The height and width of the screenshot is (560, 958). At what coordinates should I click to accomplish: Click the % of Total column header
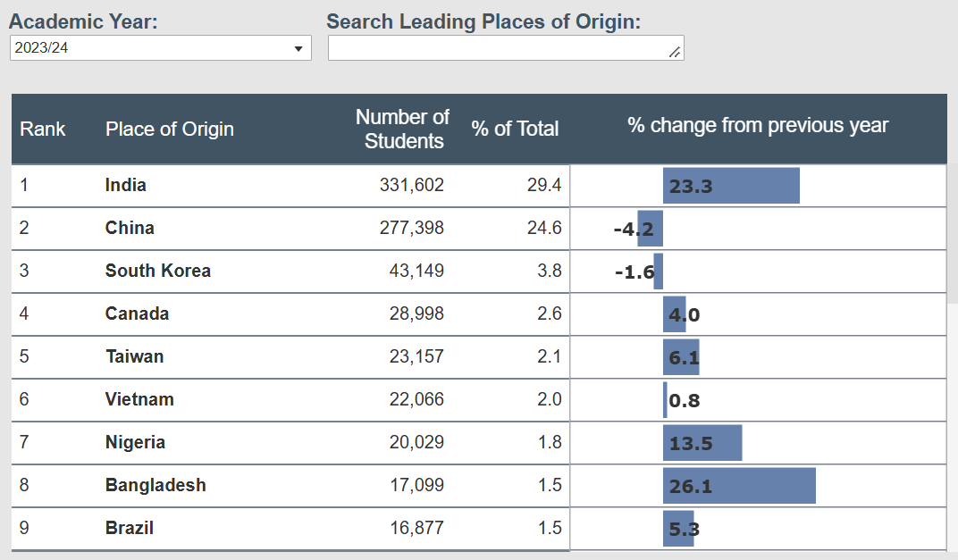(515, 129)
